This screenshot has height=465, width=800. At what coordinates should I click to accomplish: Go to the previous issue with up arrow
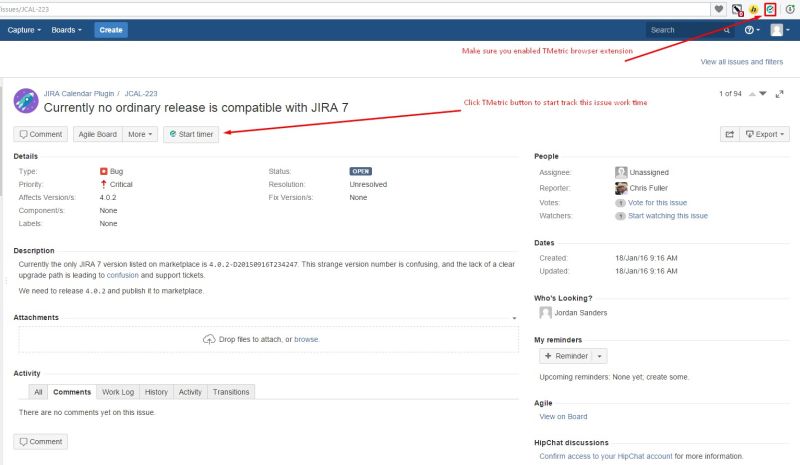click(752, 94)
